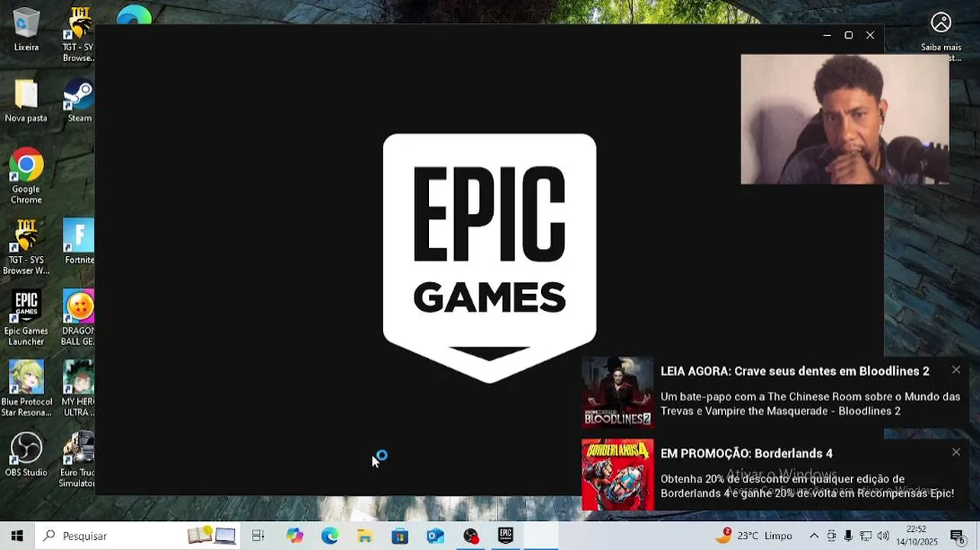
Task: Open the Dragon Ball game desktop shortcut
Action: (x=79, y=319)
